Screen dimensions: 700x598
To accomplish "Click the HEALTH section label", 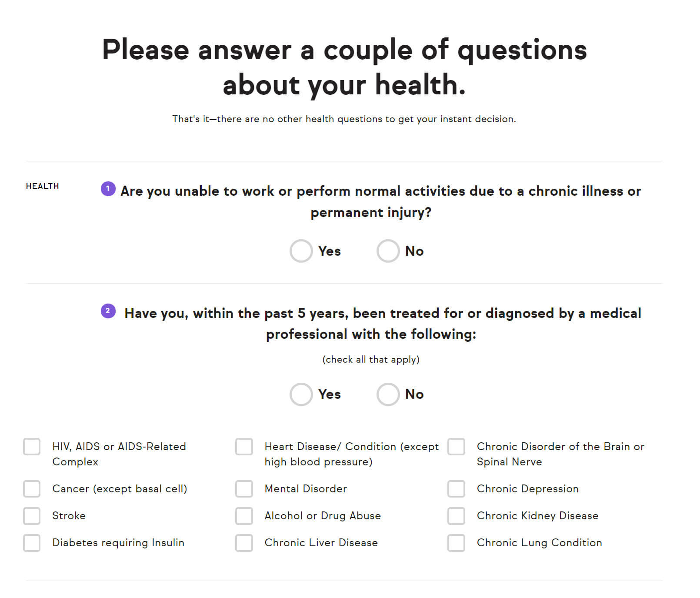I will (x=42, y=186).
